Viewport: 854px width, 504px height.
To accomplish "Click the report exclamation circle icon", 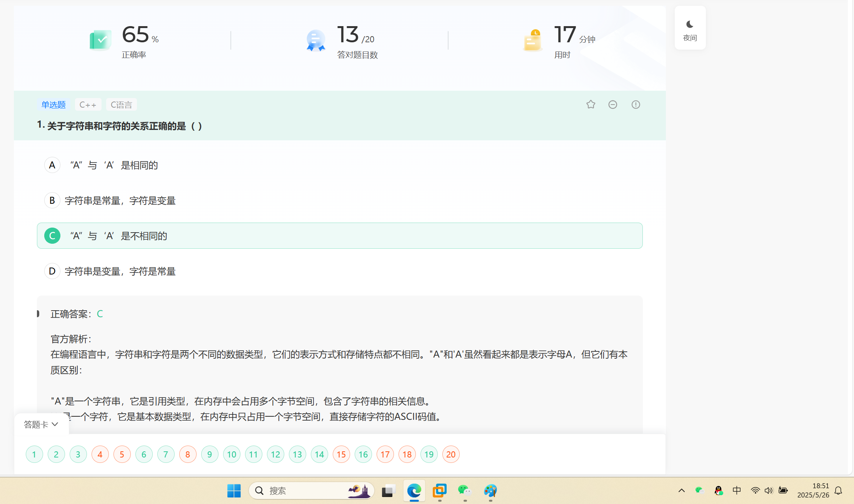I will (x=635, y=105).
